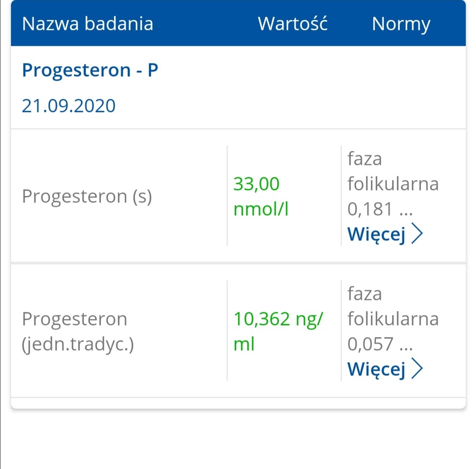Click the ellipsis after 0,181
This screenshot has width=476, height=469.
pos(405,210)
